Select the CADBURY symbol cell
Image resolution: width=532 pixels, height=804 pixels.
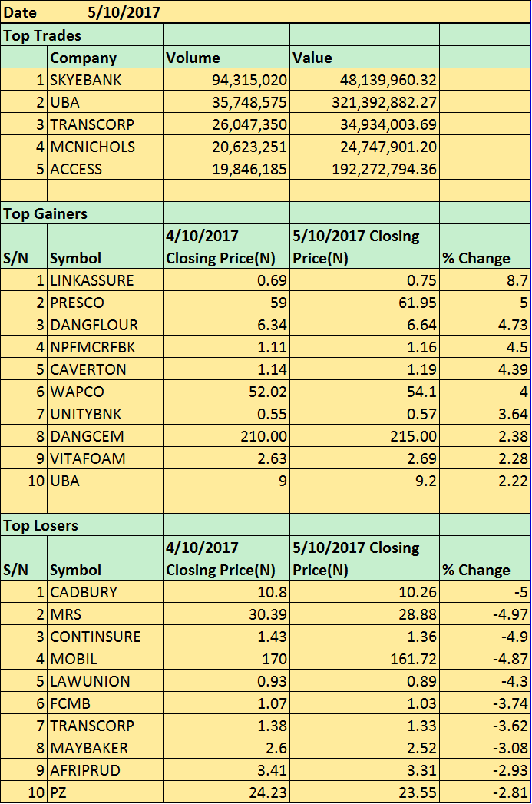coord(83,592)
